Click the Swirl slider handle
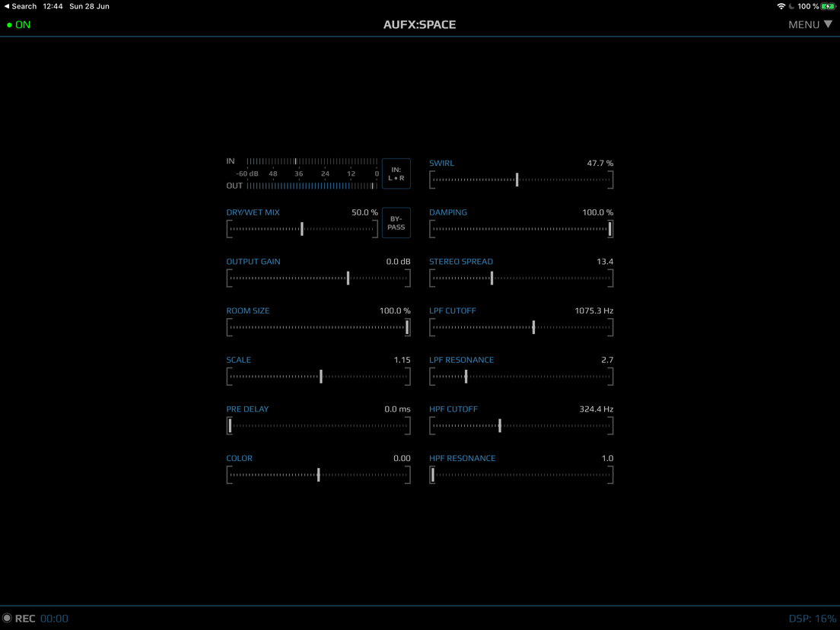Viewport: 840px width, 630px height. [517, 180]
